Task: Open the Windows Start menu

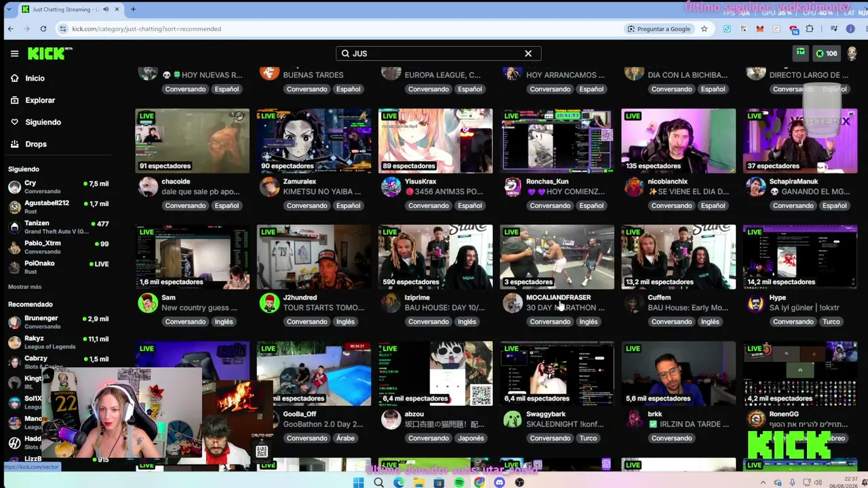Action: click(x=358, y=483)
